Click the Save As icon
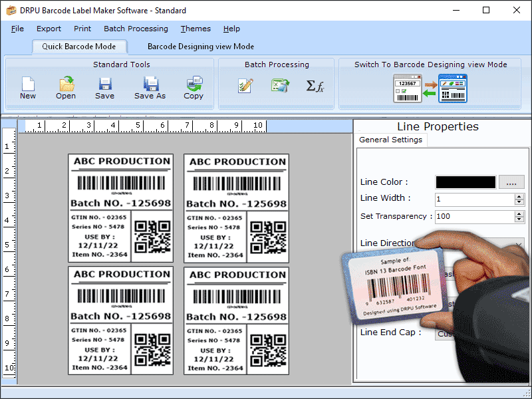Screen dimensions: 532x399 pos(150,86)
